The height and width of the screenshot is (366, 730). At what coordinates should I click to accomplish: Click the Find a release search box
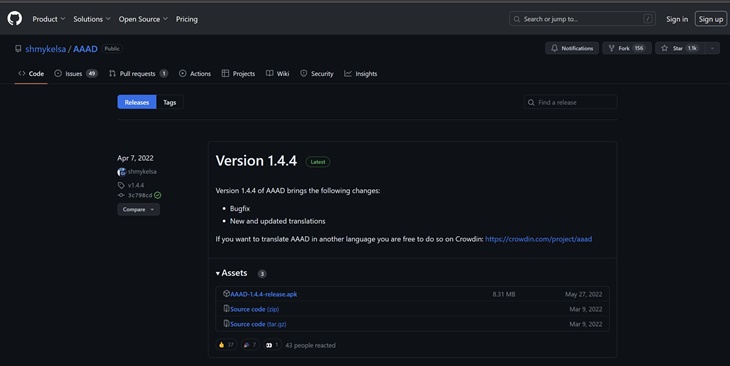tap(570, 102)
